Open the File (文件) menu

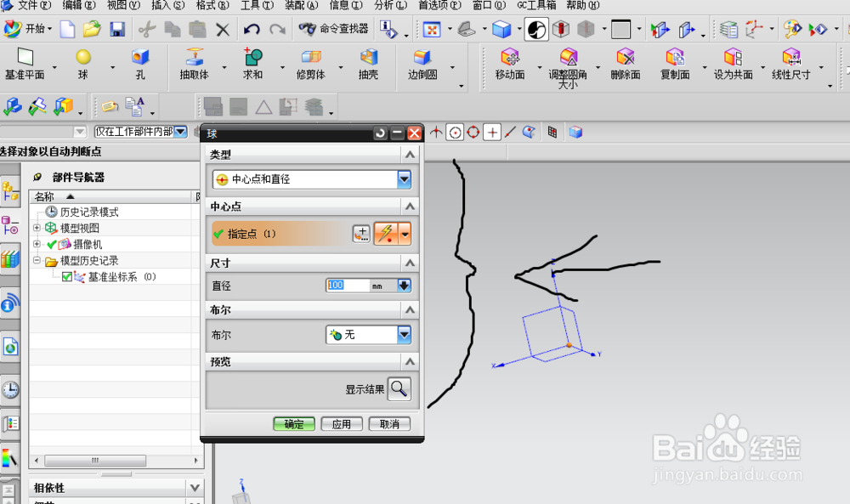pyautogui.click(x=34, y=5)
